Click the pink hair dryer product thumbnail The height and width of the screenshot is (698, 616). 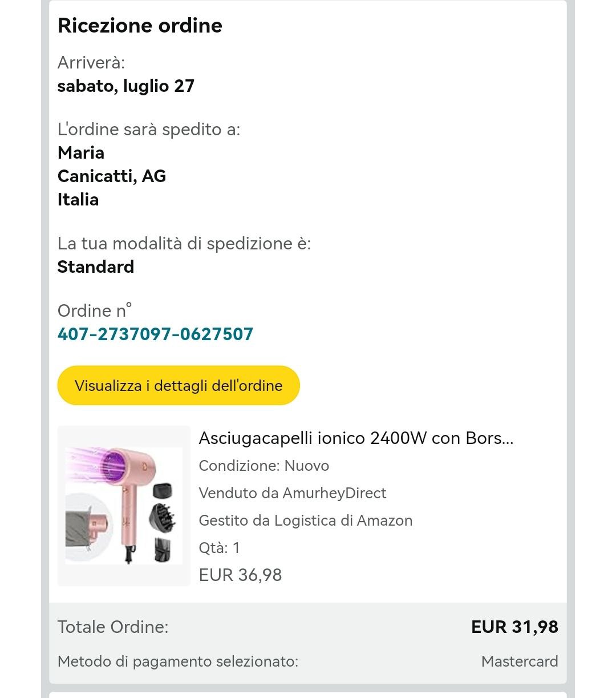click(124, 506)
